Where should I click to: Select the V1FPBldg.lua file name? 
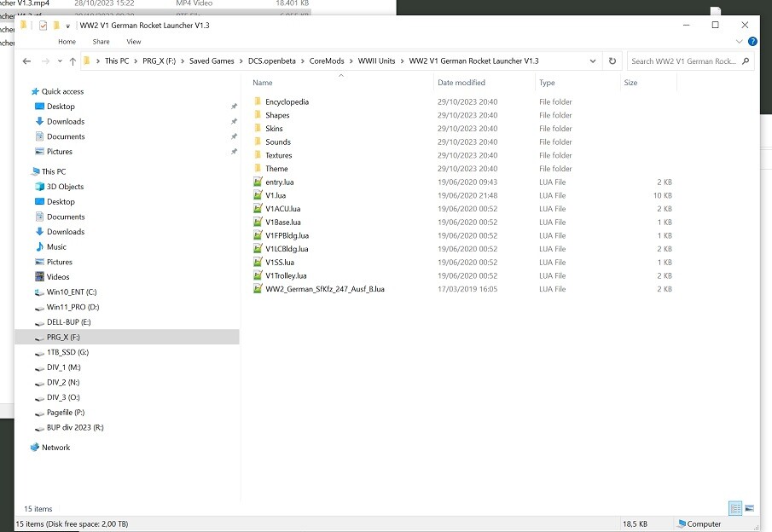point(287,235)
